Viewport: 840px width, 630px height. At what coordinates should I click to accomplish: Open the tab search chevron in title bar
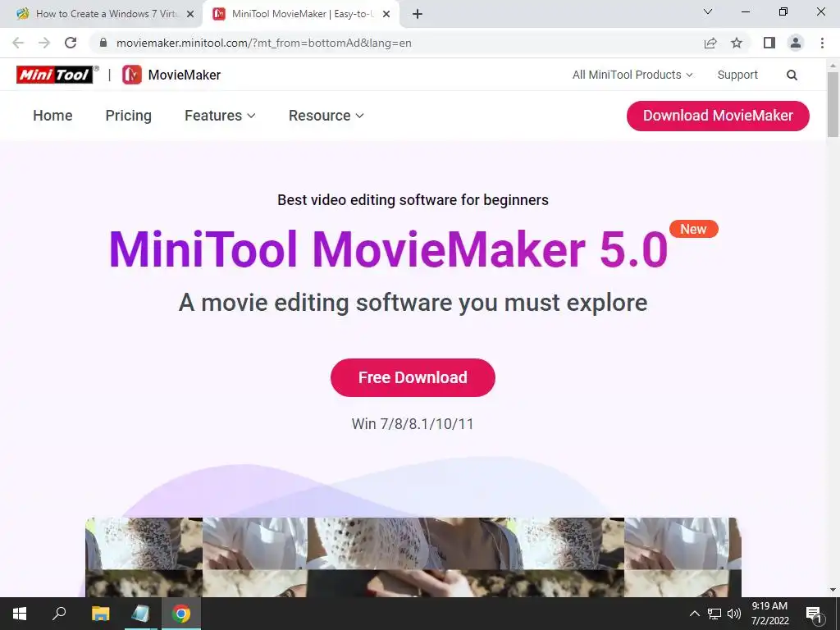(x=708, y=11)
